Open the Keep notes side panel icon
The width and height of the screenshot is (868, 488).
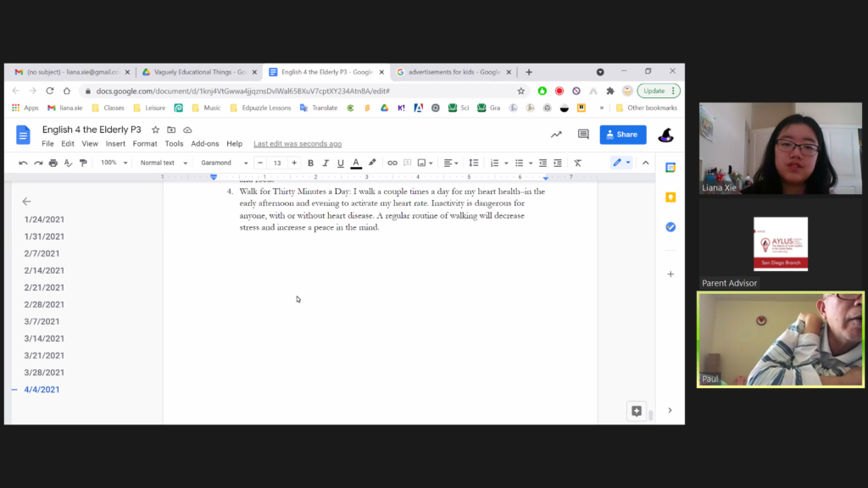coord(670,197)
